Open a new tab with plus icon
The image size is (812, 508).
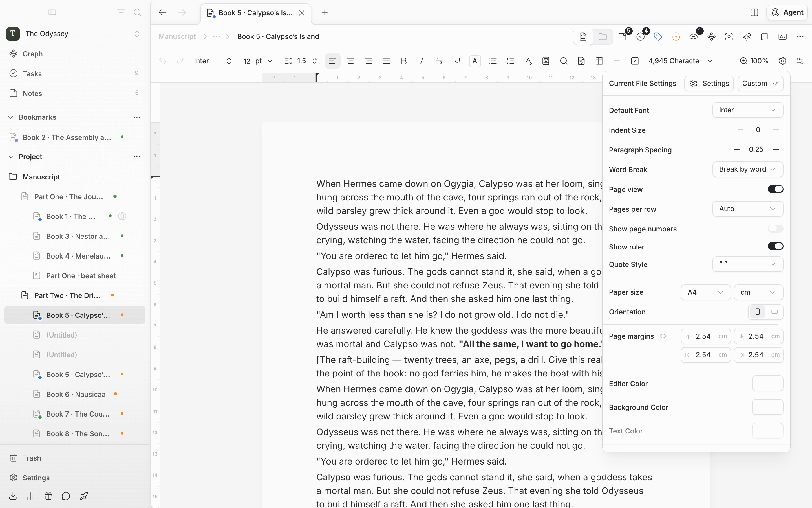point(325,12)
